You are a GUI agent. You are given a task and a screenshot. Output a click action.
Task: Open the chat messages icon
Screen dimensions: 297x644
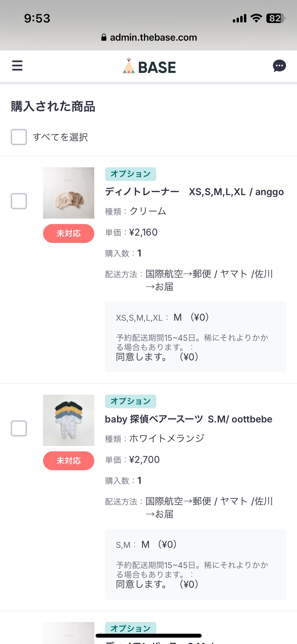[279, 66]
